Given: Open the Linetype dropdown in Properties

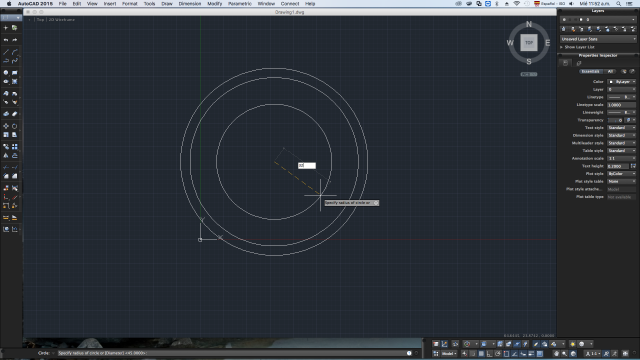Looking at the screenshot, I should tap(622, 97).
